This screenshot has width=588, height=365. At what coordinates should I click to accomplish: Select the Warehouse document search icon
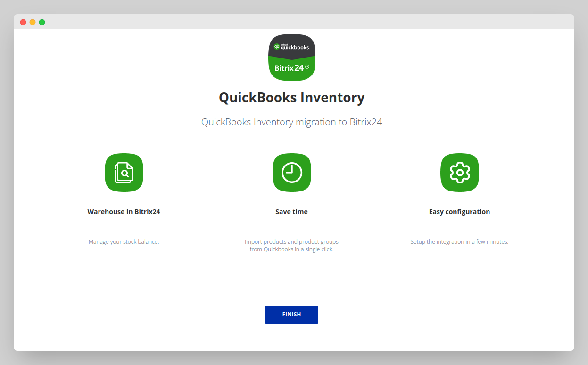pyautogui.click(x=124, y=173)
